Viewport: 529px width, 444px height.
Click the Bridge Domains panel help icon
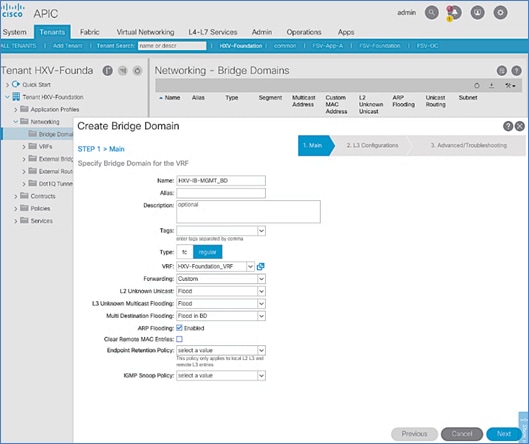[x=516, y=71]
